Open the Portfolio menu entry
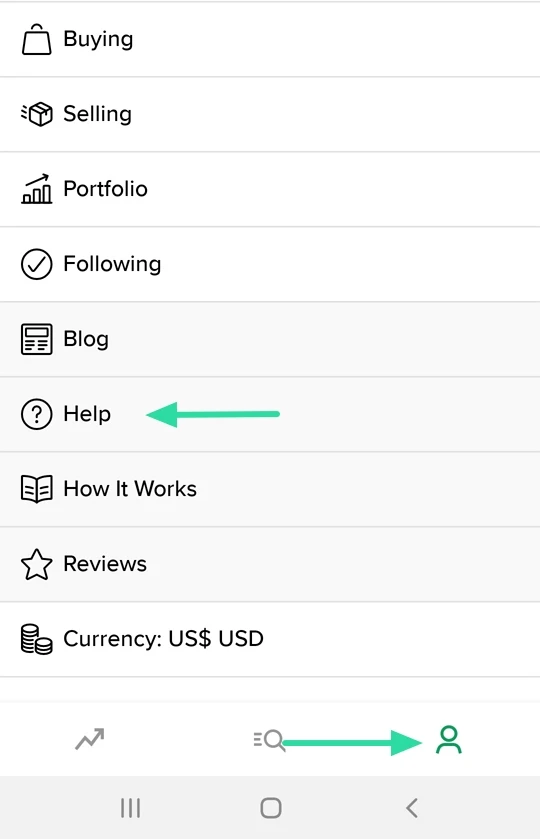 [x=270, y=189]
